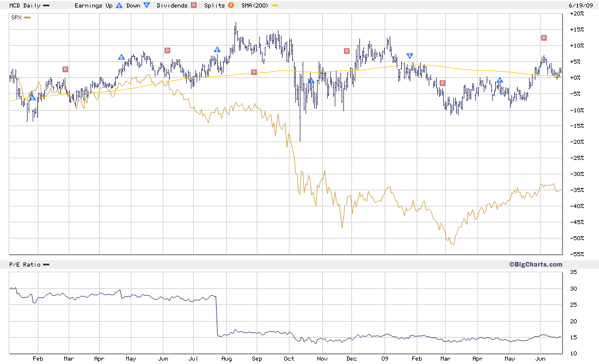The width and height of the screenshot is (599, 364).
Task: Click the Dec month axis label
Action: (351, 359)
